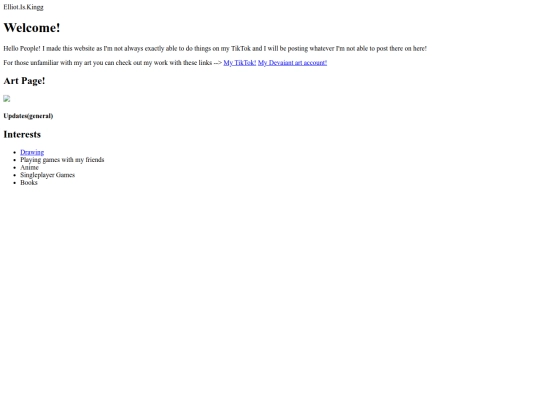The image size is (540, 405).
Task: Open the My Deviant art account! link
Action: pyautogui.click(x=292, y=63)
